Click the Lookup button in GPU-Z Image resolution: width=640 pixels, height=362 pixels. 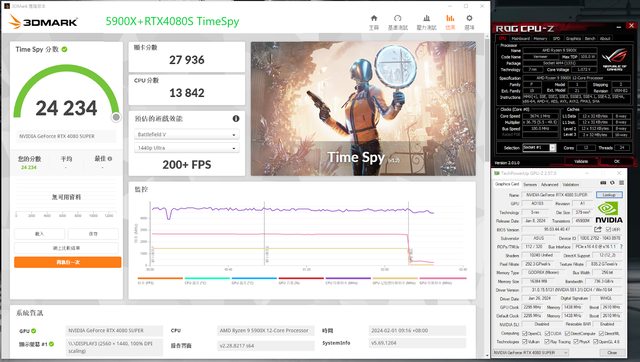click(x=609, y=195)
